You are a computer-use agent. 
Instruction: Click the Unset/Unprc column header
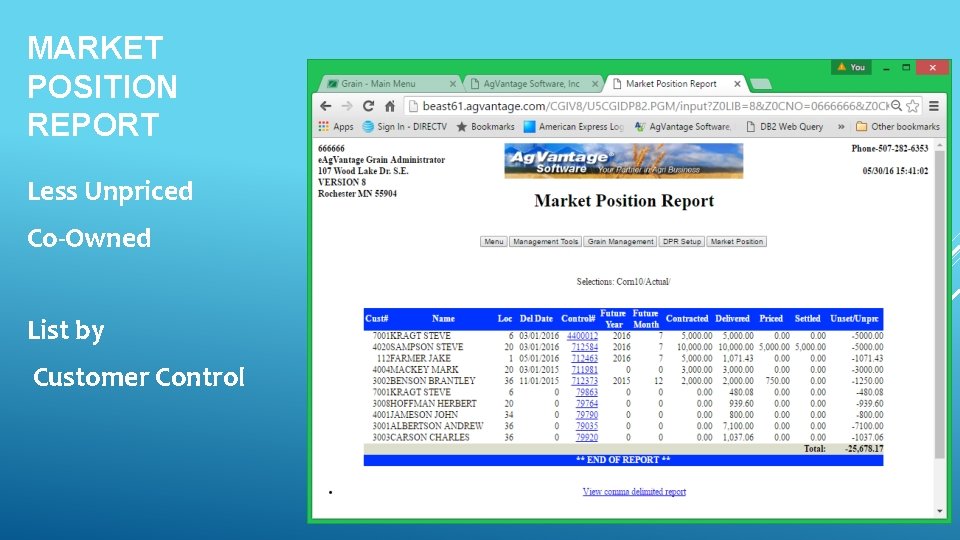854,318
